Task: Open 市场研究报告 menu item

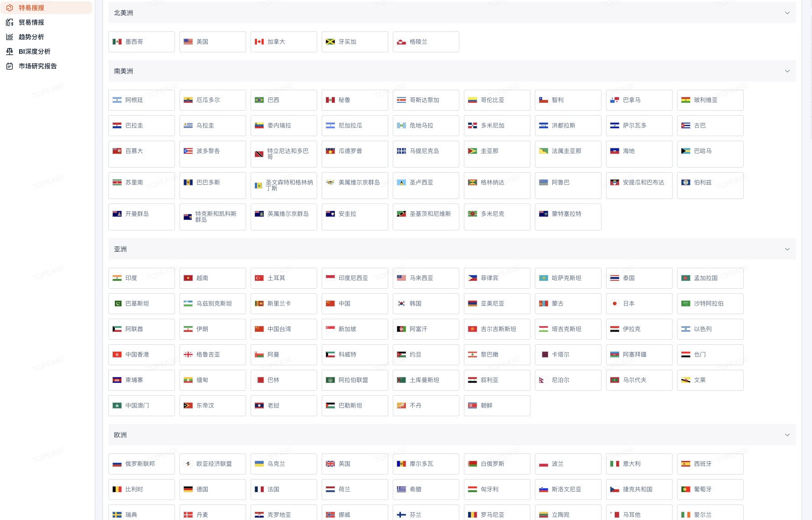Action: (38, 66)
